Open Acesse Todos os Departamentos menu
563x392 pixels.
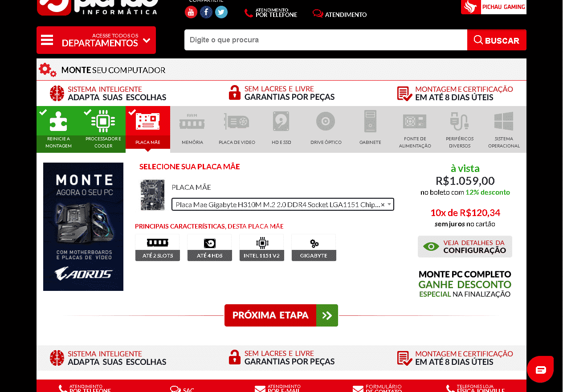tap(96, 40)
